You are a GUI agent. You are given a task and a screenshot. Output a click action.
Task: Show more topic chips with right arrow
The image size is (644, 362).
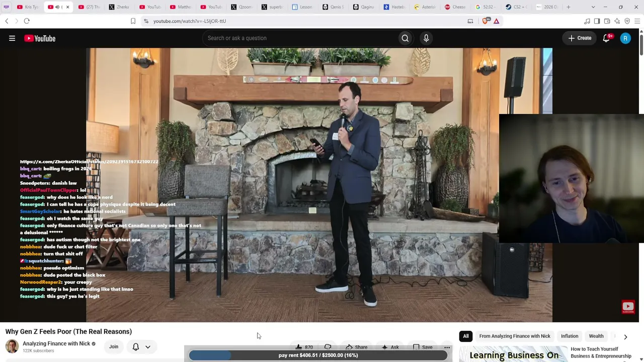(x=625, y=336)
